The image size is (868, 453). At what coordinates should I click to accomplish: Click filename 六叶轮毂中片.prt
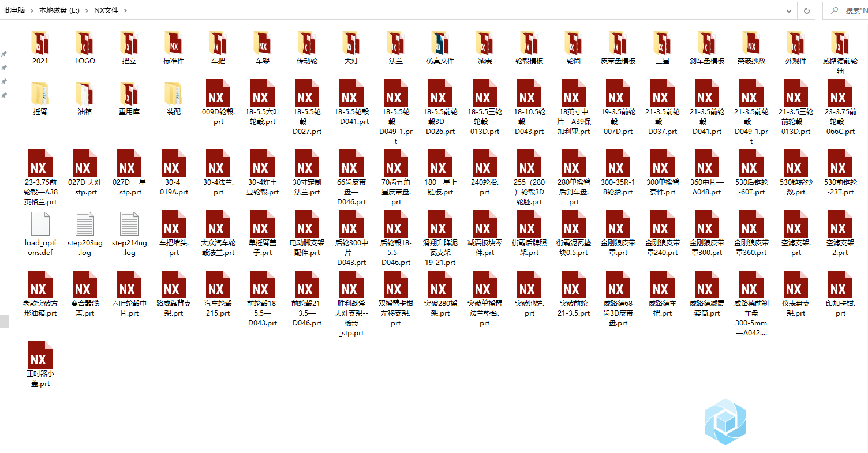coord(129,308)
